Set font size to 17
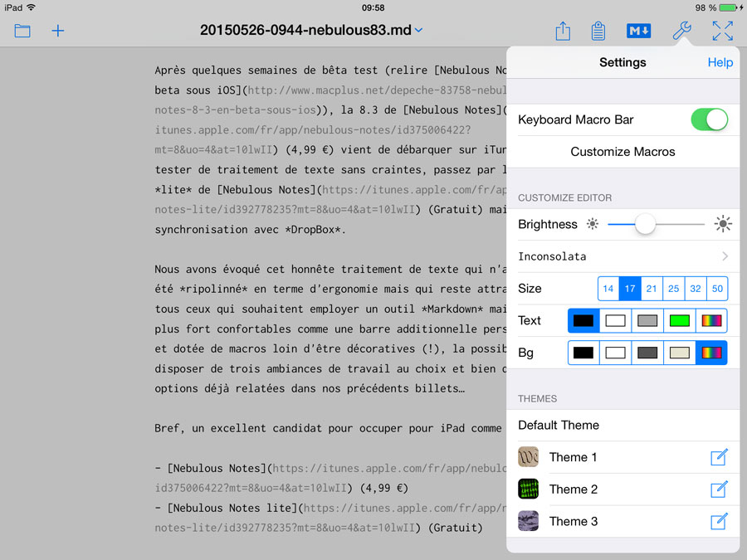The image size is (747, 560). pyautogui.click(x=630, y=289)
